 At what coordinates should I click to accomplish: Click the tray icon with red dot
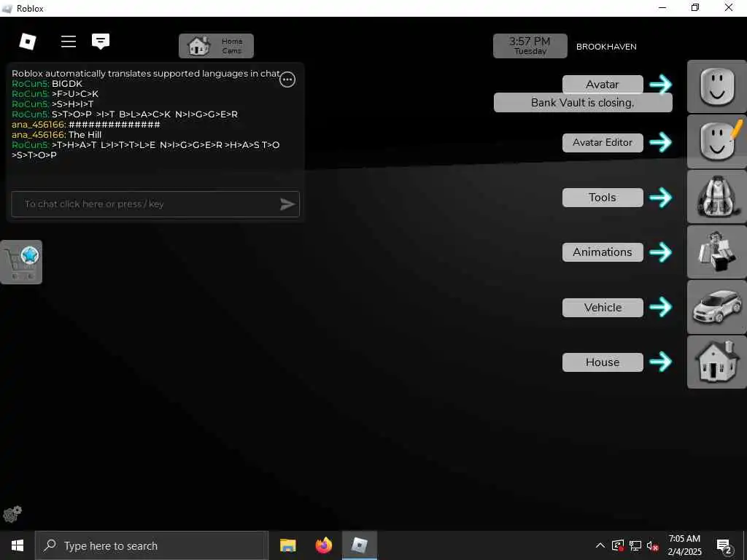(618, 545)
